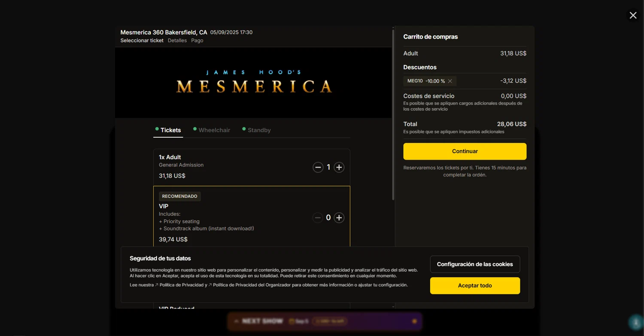Click the Descuentos heading
Viewport: 644px width, 336px height.
click(420, 67)
